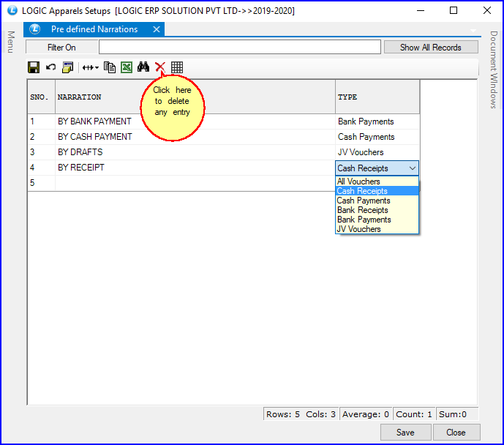Click the filter text input field
The image size is (504, 445).
[x=240, y=48]
